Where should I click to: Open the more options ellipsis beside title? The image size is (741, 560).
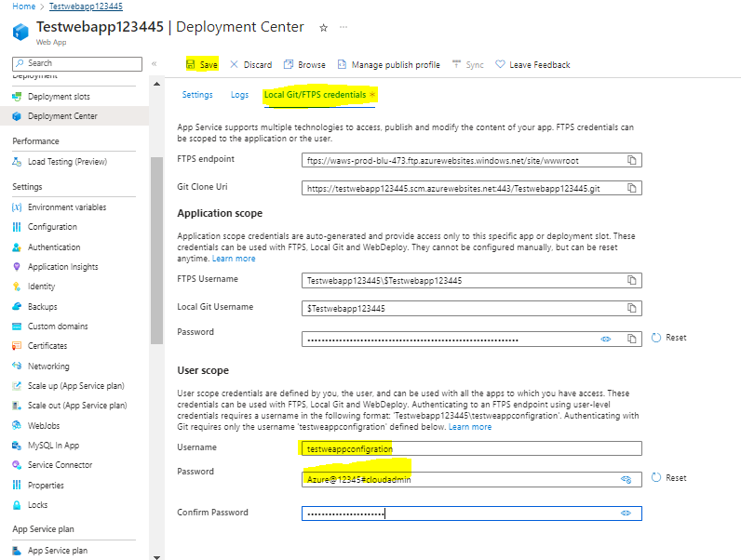[344, 27]
